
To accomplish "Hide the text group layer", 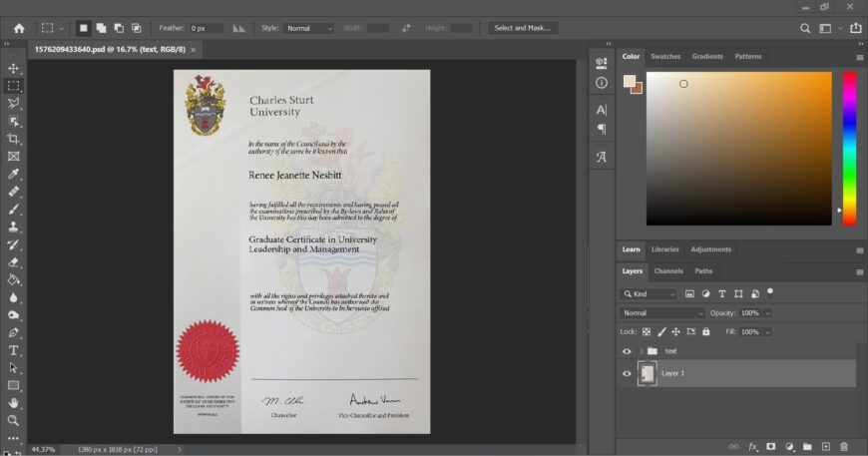I will click(627, 351).
